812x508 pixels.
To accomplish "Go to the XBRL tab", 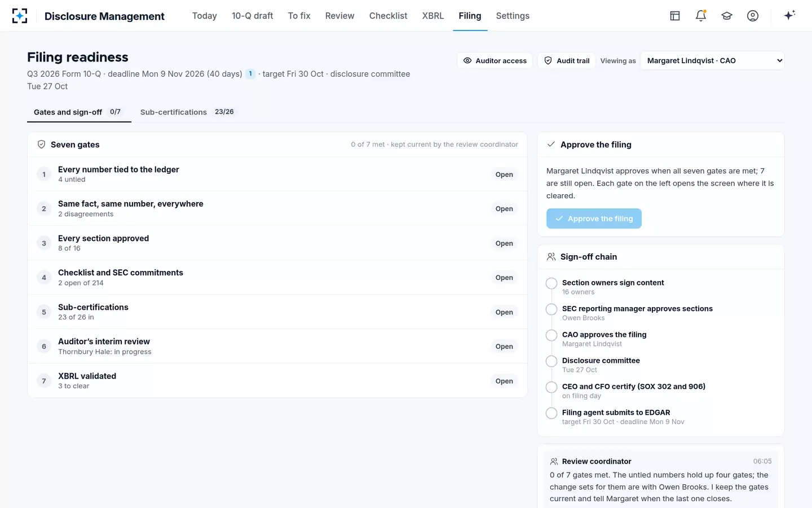I will point(433,16).
